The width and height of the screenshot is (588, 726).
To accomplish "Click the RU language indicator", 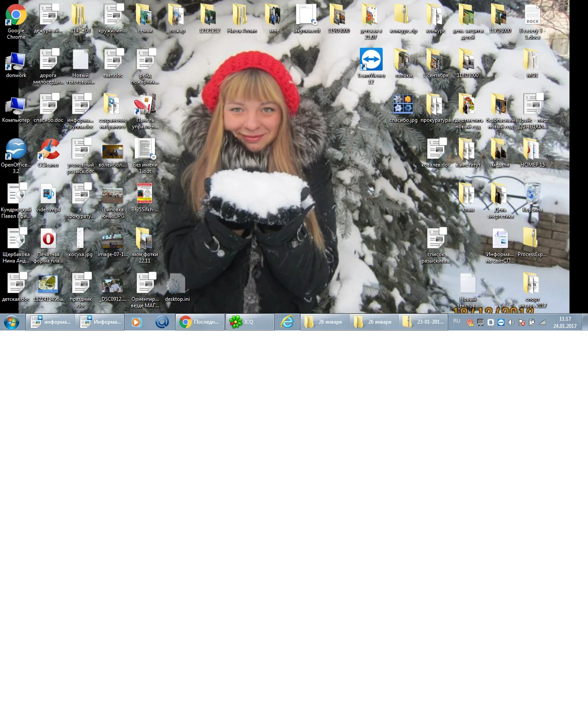I will 457,321.
